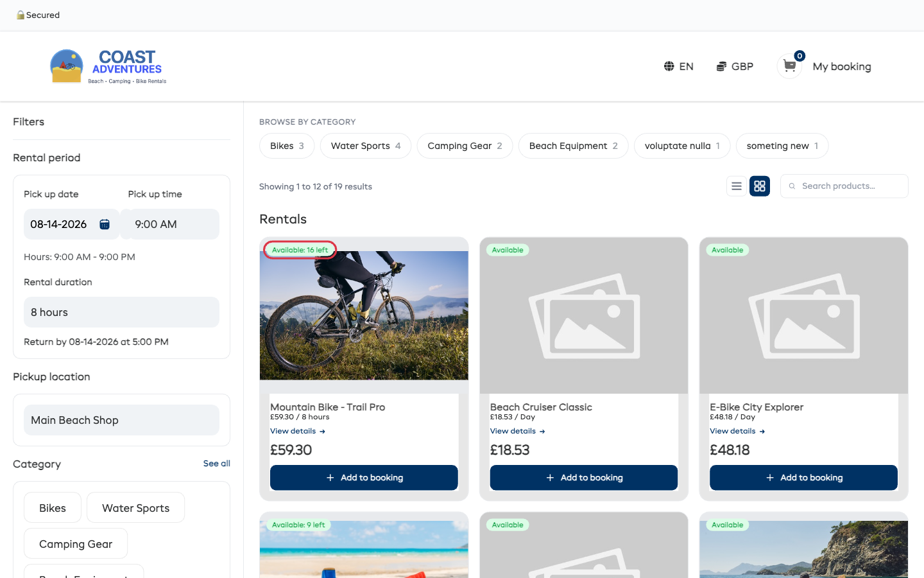The image size is (924, 578).
Task: Toggle the Water Sports sidebar filter
Action: coord(136,508)
